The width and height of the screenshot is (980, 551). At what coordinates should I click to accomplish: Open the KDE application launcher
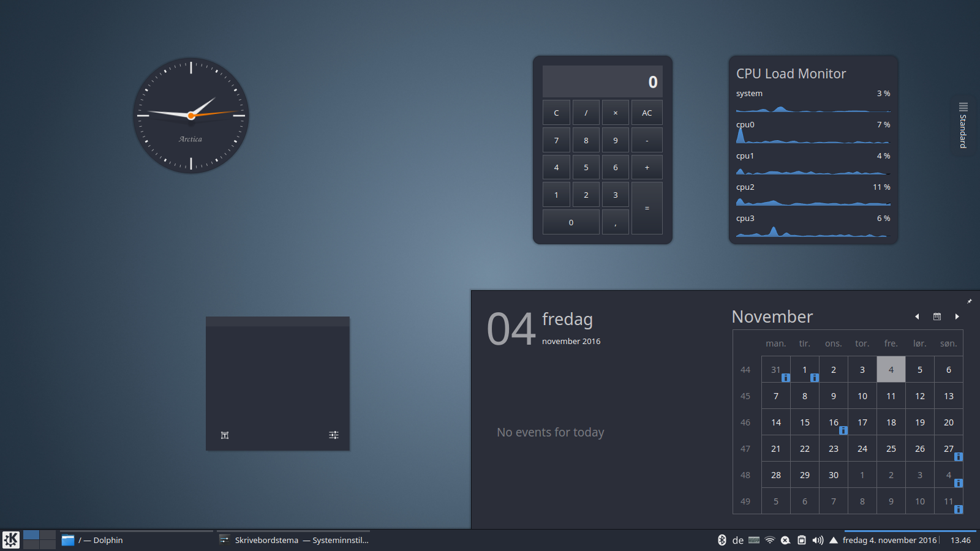pos(11,540)
